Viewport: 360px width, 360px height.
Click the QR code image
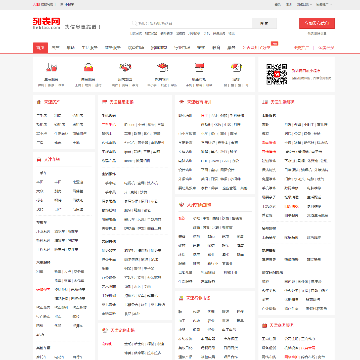277,74
